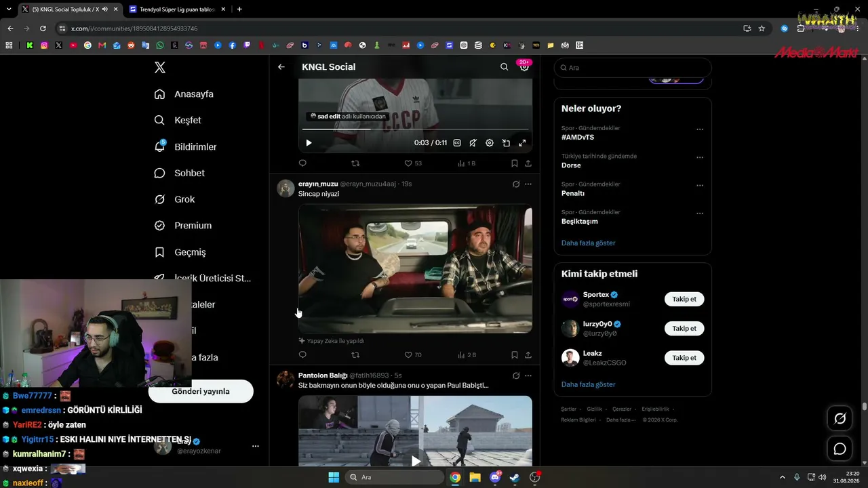Open Sohbet messages
Viewport: 868px width, 488px height.
tap(179, 173)
